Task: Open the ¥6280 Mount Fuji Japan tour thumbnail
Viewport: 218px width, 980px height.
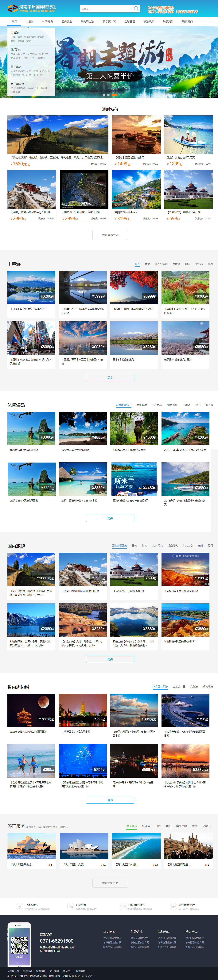Action: tap(31, 287)
